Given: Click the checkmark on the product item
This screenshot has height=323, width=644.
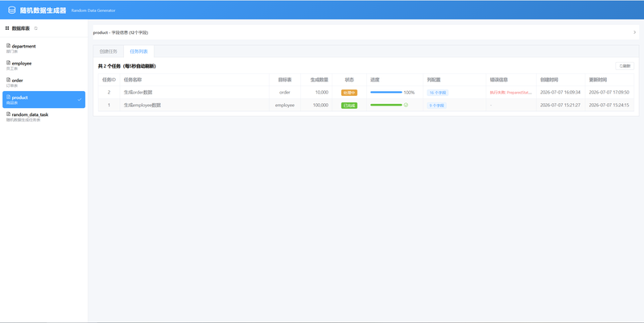Looking at the screenshot, I should click(79, 99).
